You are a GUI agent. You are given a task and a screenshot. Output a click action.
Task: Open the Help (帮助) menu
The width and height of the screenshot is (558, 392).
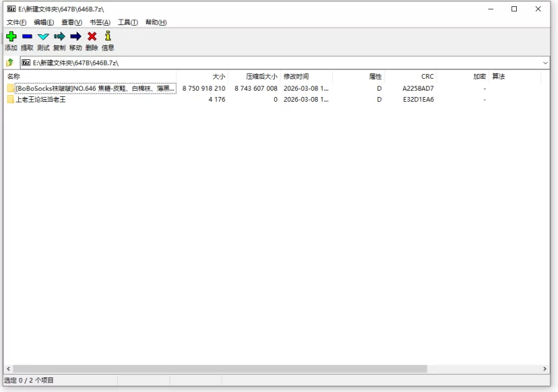pyautogui.click(x=156, y=22)
